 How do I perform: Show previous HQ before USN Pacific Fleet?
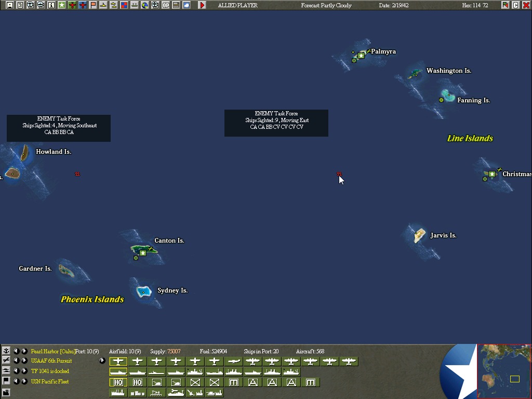(x=16, y=381)
